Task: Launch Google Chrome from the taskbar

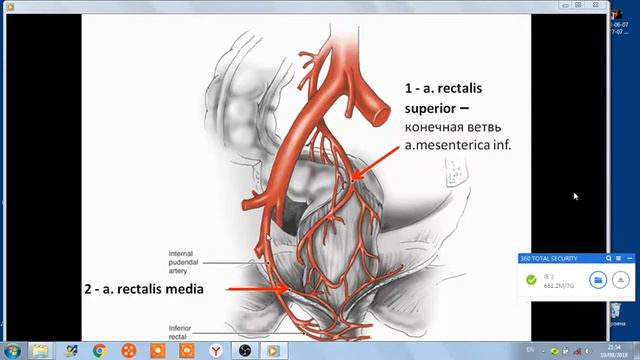Action: pyautogui.click(x=99, y=351)
